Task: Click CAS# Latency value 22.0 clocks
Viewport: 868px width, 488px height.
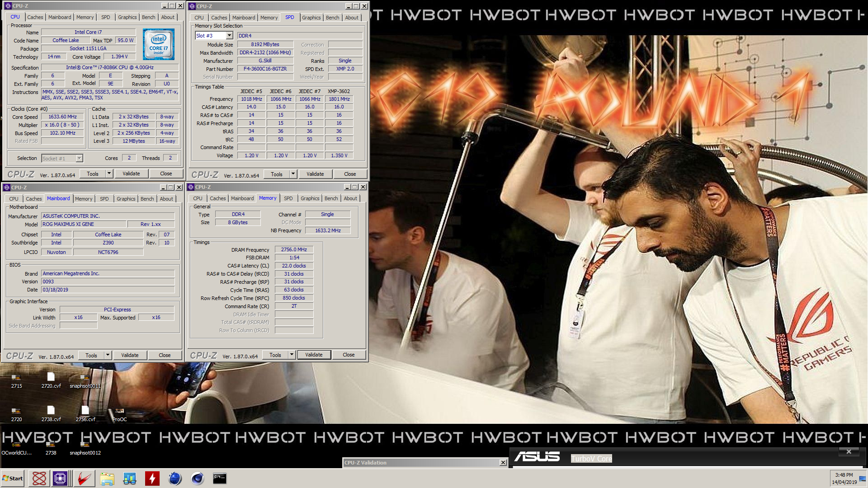Action: point(294,266)
